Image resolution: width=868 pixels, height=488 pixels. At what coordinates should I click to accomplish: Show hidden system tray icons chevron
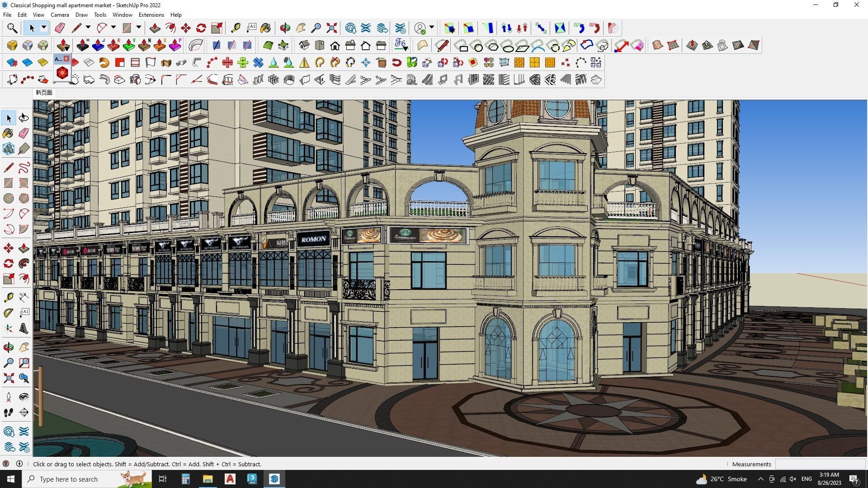pos(760,479)
